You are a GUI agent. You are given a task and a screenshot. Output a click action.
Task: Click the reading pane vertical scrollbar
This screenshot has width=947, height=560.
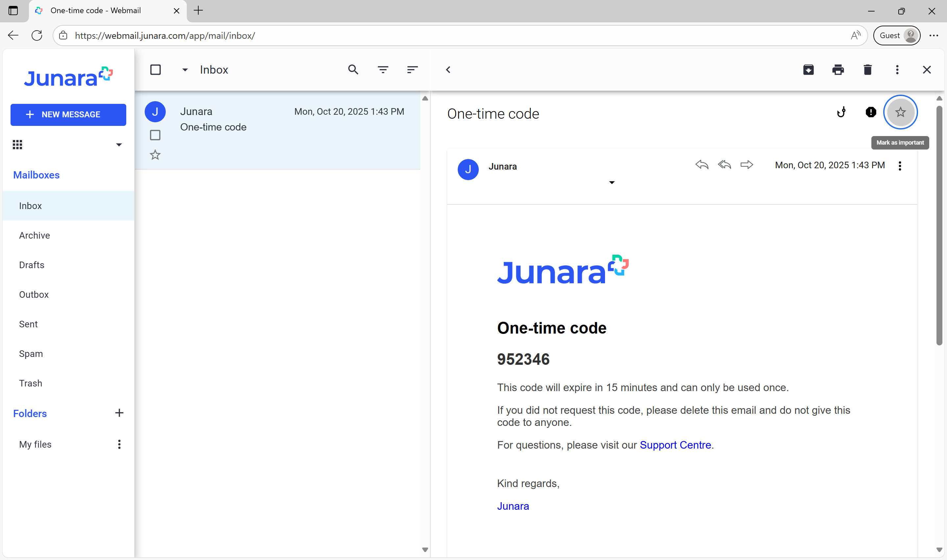tap(939, 226)
